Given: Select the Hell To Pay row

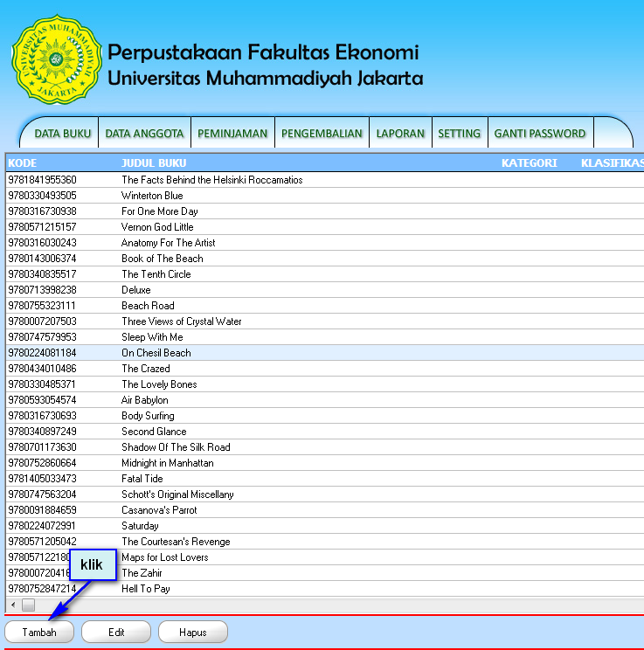Looking at the screenshot, I should point(325,590).
